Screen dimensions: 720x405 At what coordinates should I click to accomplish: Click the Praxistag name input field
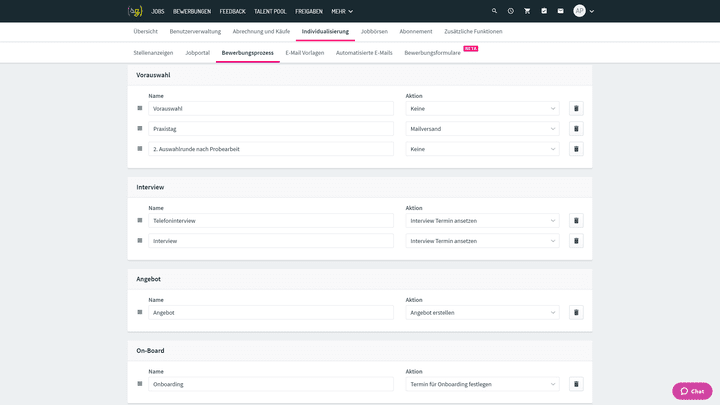tap(271, 129)
